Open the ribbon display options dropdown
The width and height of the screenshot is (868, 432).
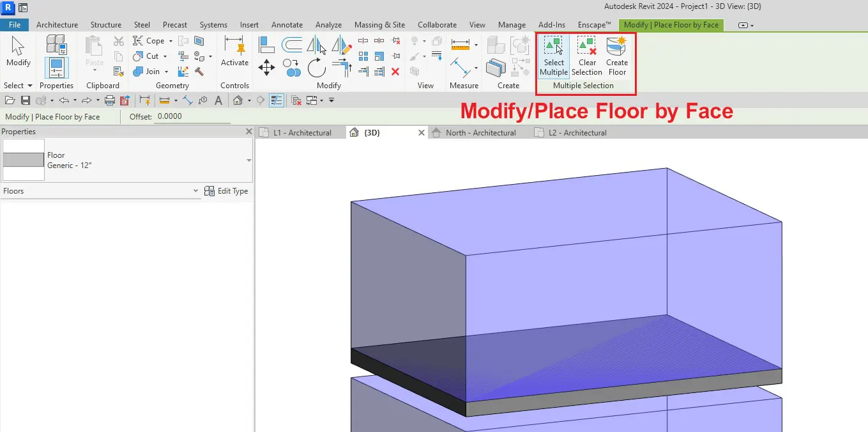746,26
